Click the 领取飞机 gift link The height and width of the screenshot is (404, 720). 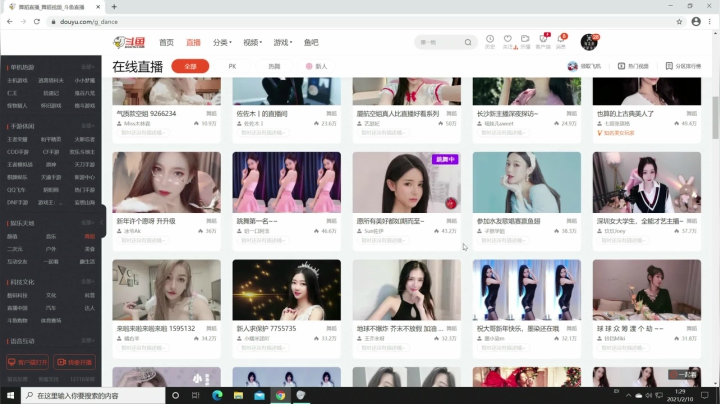coord(584,66)
